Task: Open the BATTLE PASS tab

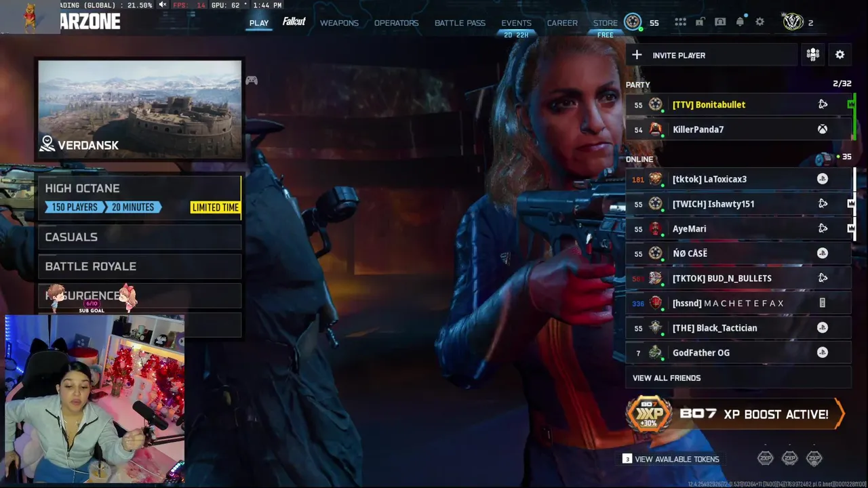Action: tap(460, 23)
